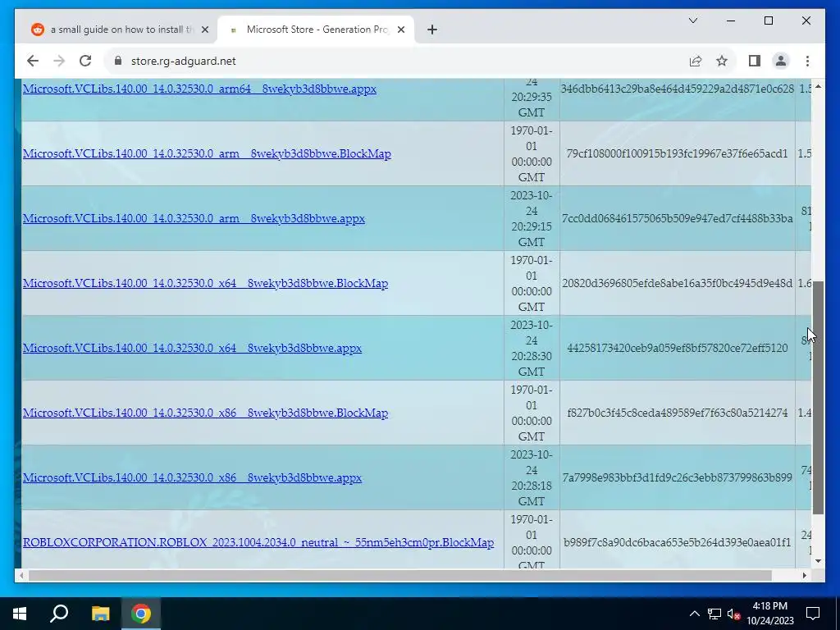Viewport: 840px width, 630px height.
Task: Open the Chrome three-dot menu
Action: pos(807,61)
